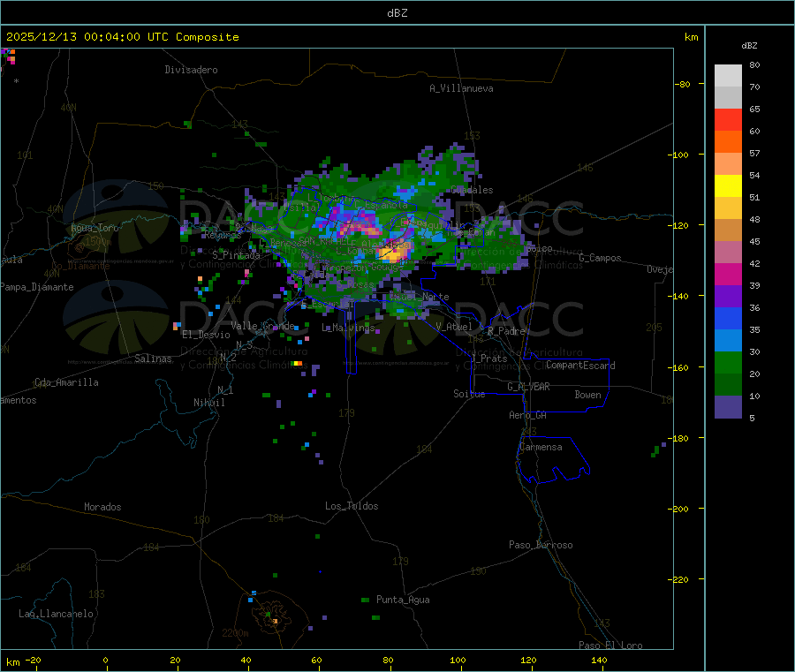Viewport: 795px width, 672px height.
Task: Click the bright green 30-20 dBZ swatch
Action: 728,362
